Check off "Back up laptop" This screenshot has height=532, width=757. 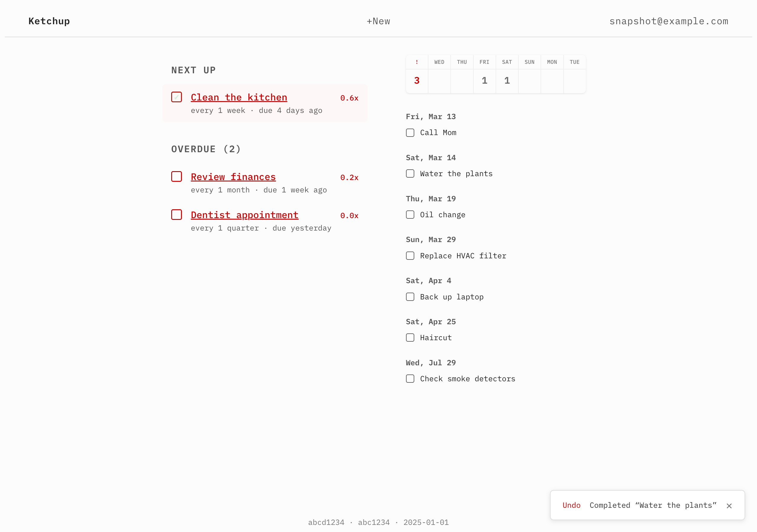(x=410, y=297)
